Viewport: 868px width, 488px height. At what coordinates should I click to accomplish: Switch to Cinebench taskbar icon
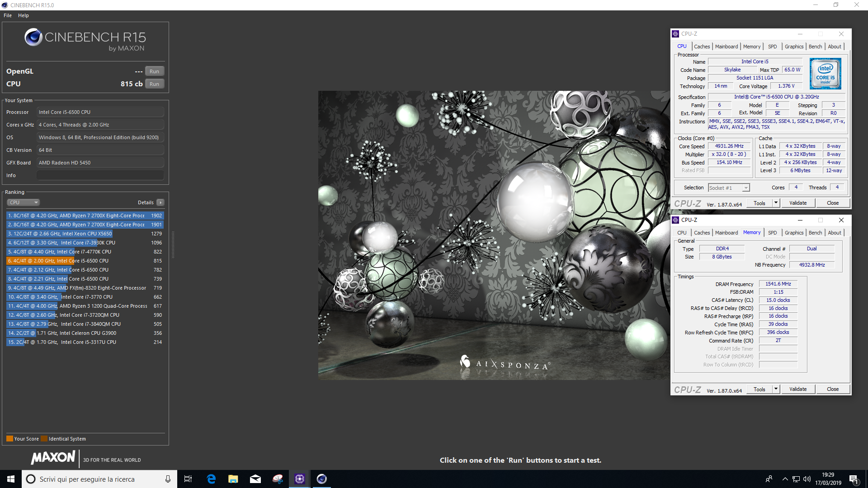(x=321, y=479)
